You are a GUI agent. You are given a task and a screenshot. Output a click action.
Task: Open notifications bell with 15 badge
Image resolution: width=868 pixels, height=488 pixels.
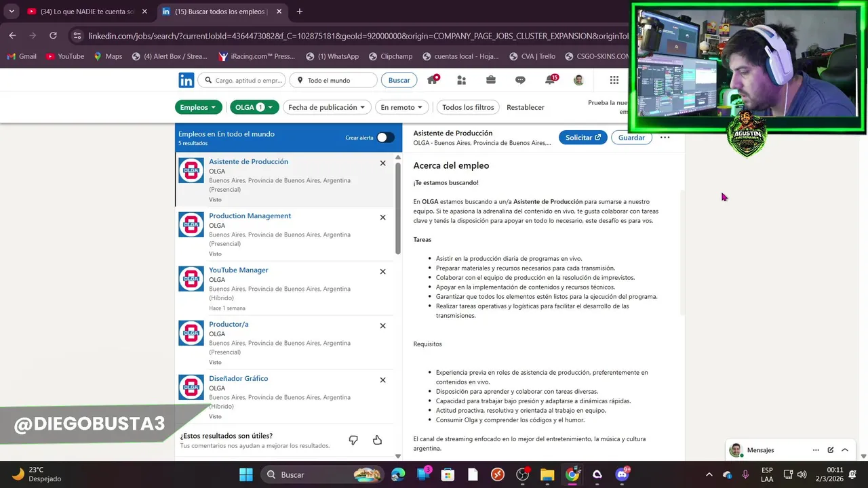coord(551,79)
